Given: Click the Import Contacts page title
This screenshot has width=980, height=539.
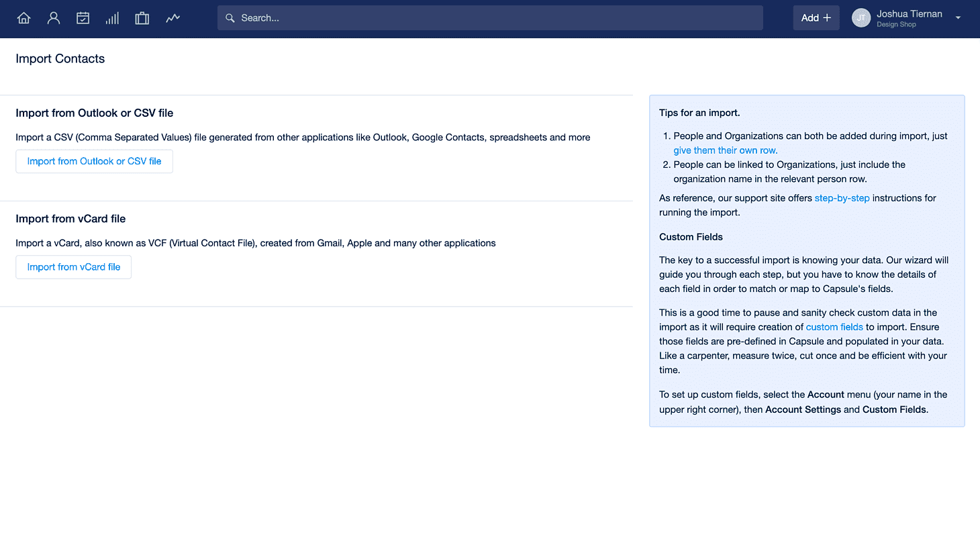Looking at the screenshot, I should pos(60,58).
